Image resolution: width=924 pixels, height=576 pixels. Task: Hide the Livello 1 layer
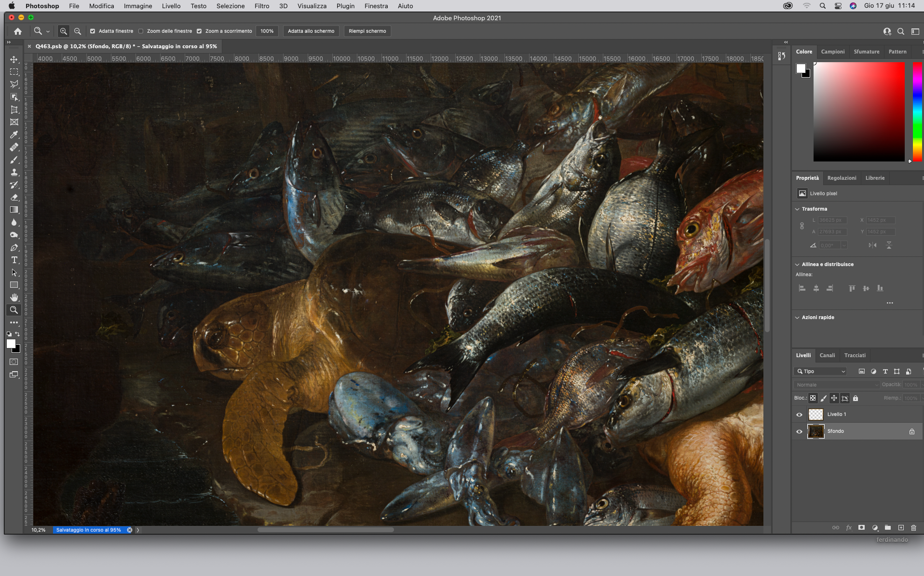pyautogui.click(x=799, y=415)
